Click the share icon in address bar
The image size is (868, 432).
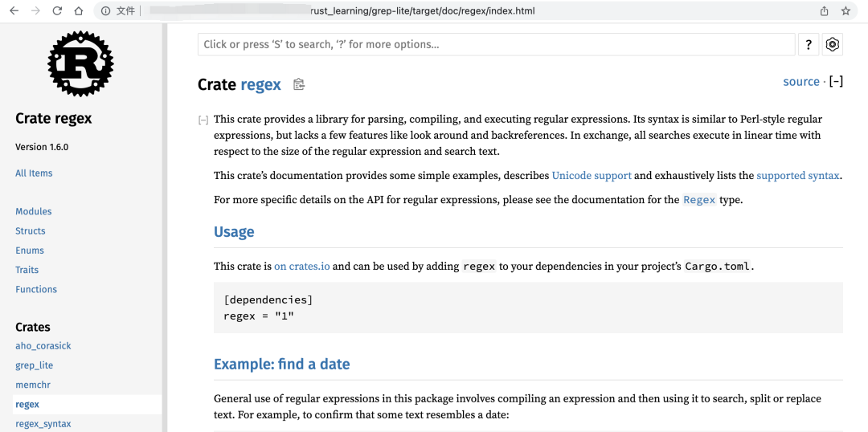pyautogui.click(x=824, y=11)
